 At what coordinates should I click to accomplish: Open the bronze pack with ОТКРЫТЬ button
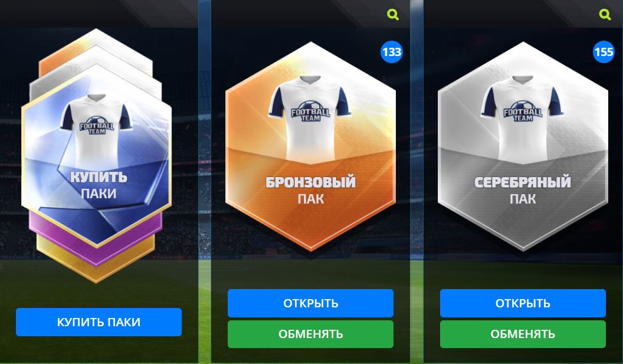(x=310, y=303)
